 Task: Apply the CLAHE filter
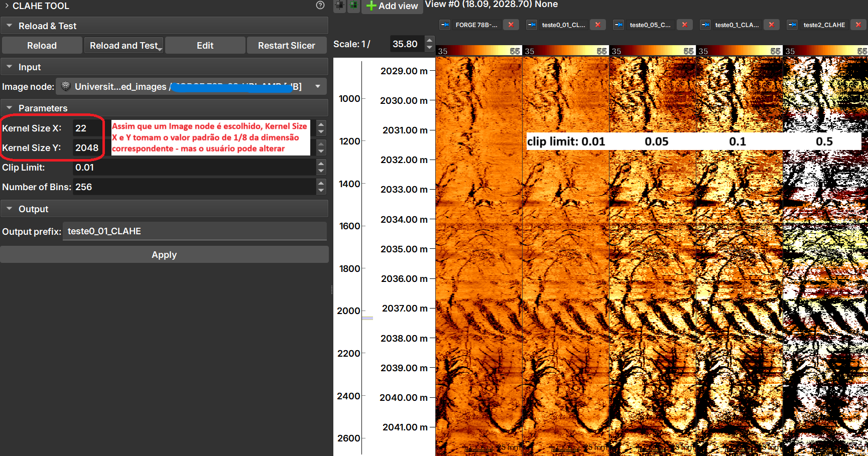(x=164, y=255)
